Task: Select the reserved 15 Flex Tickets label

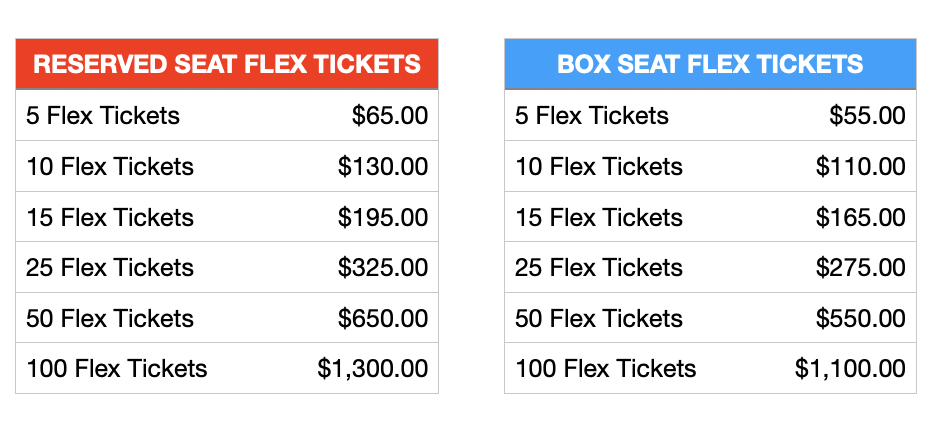Action: pos(110,217)
